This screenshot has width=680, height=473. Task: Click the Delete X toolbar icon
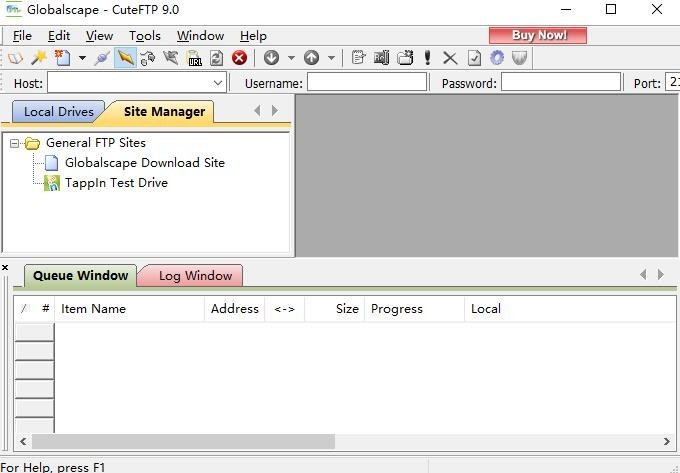450,58
